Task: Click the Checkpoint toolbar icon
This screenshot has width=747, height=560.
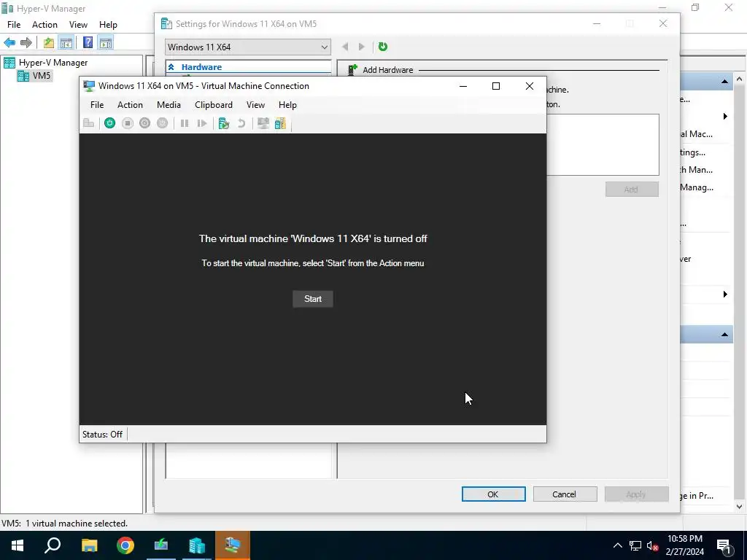Action: (224, 123)
